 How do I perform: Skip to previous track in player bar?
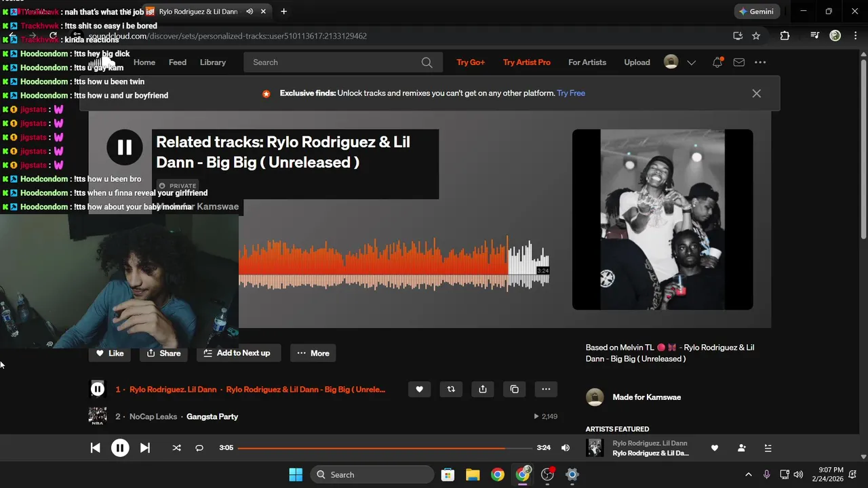(96, 448)
